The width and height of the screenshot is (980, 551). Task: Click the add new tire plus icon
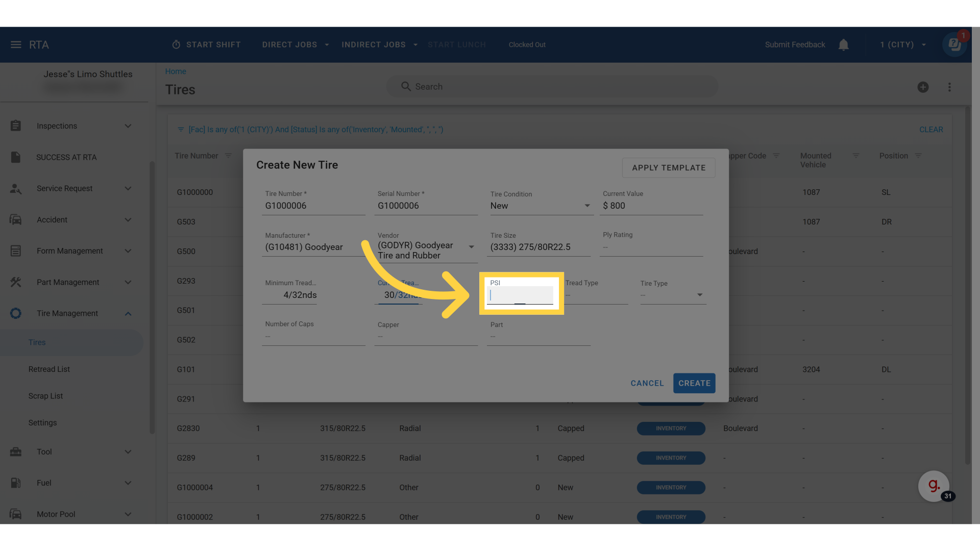click(923, 87)
